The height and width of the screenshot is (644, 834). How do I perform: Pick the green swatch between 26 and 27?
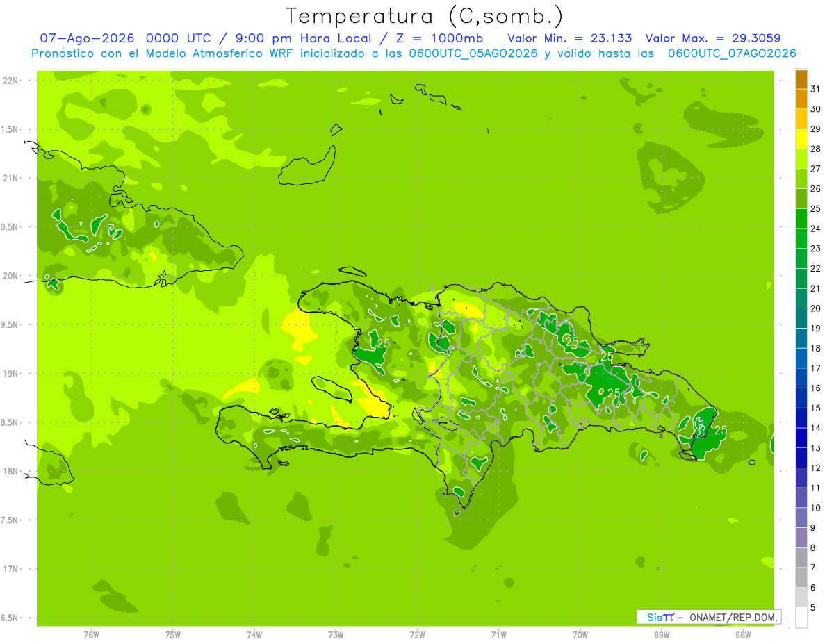[x=801, y=179]
